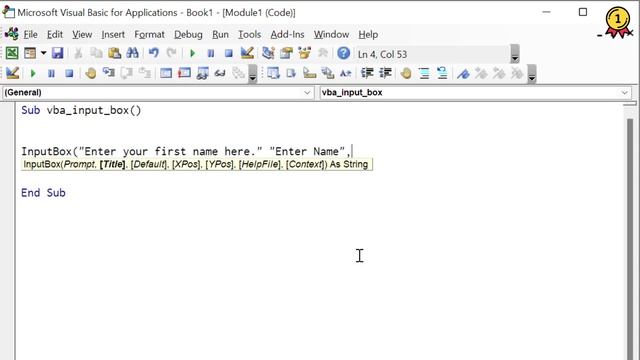Viewport: 640px width, 360px height.
Task: Undo the last edit
Action: tap(153, 53)
